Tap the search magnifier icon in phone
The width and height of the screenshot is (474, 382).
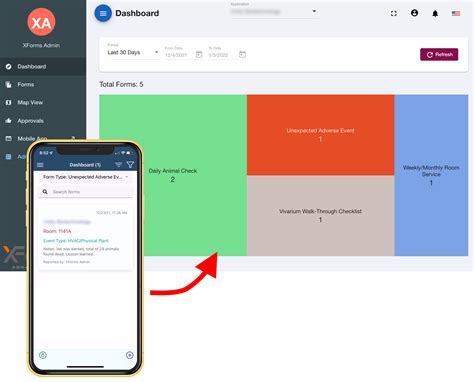point(45,192)
